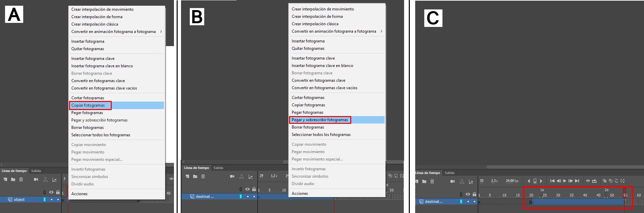
Task: Go to last frame in panel C
Action: click(x=577, y=181)
